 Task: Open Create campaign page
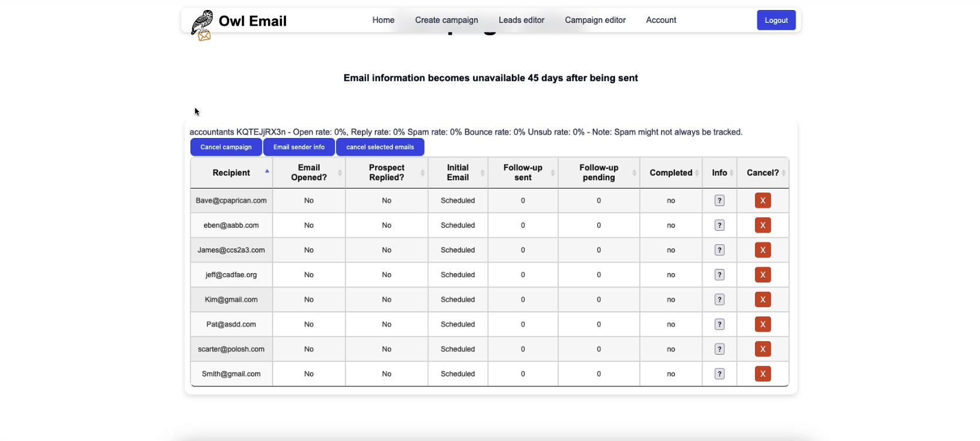[447, 20]
